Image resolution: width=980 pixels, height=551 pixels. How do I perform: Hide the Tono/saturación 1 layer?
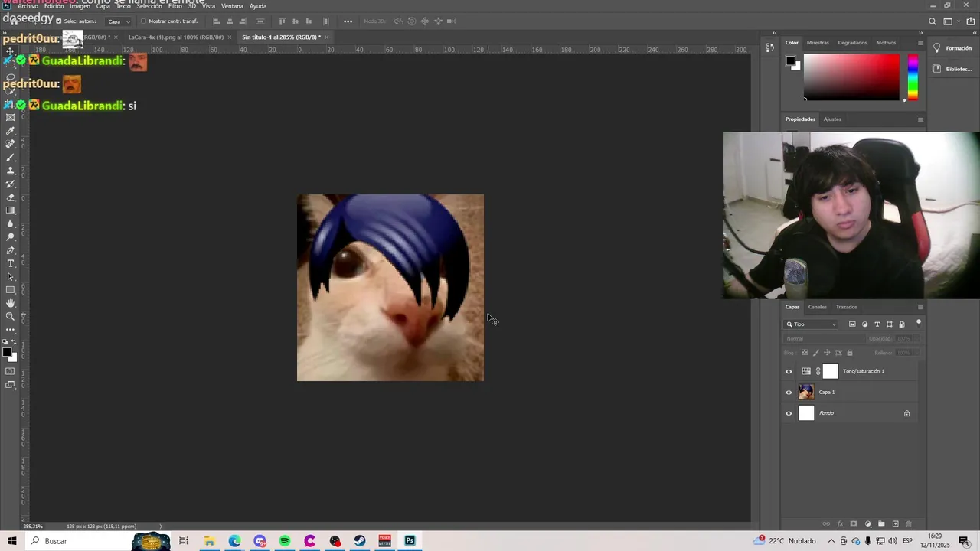(789, 372)
